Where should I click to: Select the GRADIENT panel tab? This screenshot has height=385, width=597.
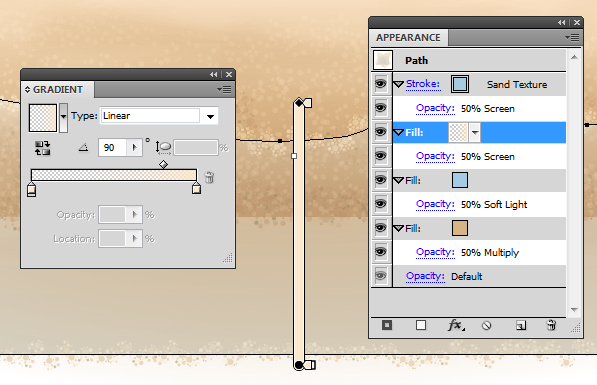57,89
